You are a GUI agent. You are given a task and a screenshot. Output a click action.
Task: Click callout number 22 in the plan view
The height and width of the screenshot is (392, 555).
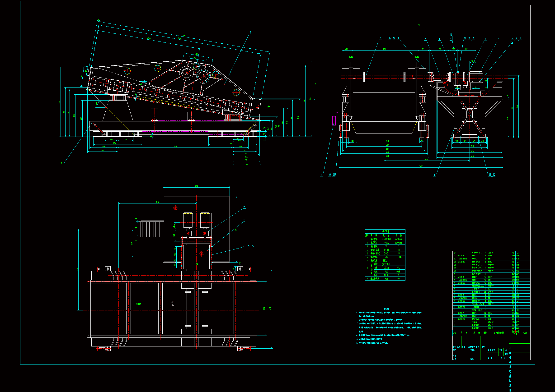pos(244,221)
